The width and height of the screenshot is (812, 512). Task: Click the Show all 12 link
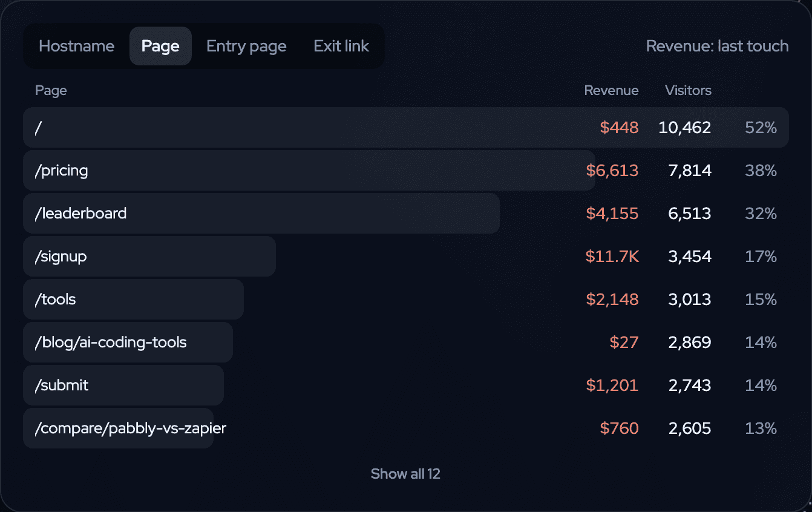pyautogui.click(x=405, y=474)
